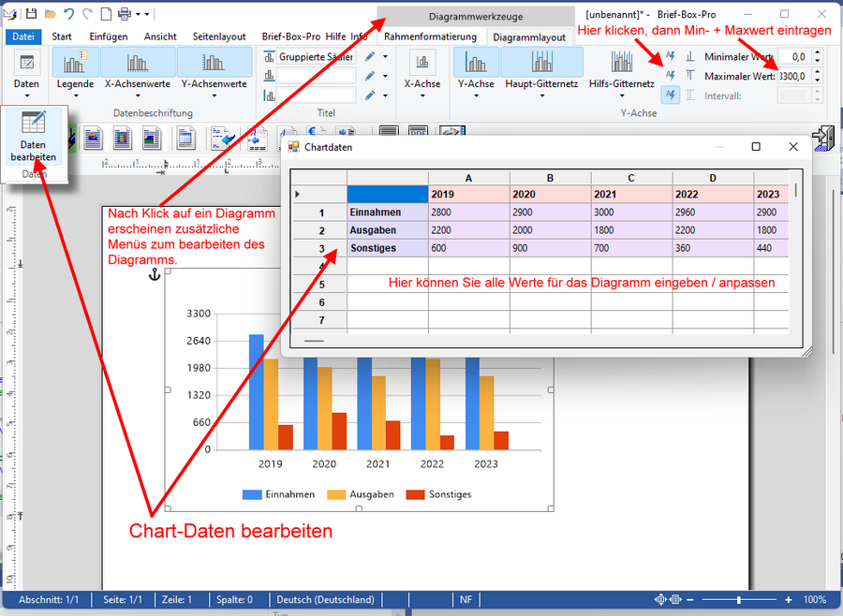
Task: Click the exit door icon at right
Action: click(822, 138)
